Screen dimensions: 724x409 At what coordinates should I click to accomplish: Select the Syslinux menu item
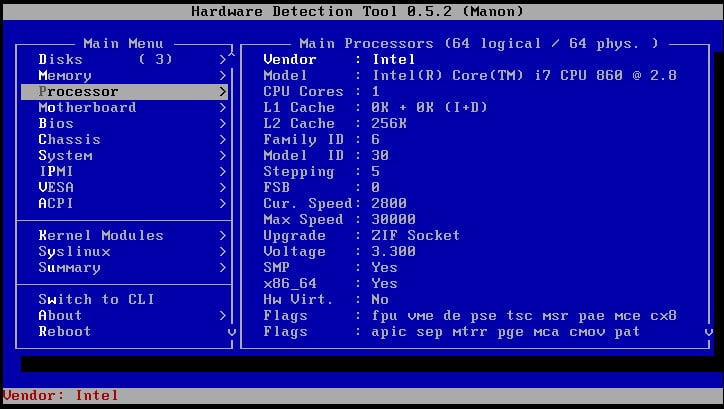pyautogui.click(x=124, y=252)
